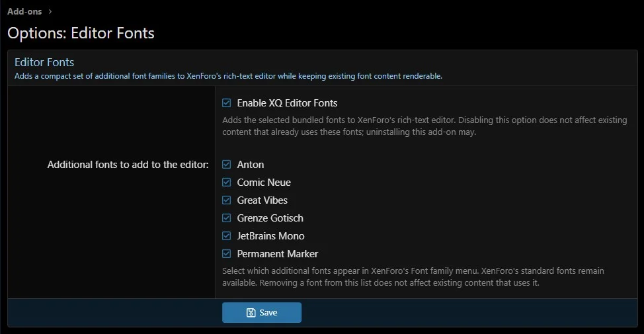
Task: Click the floppy disk icon in Save button
Action: click(x=251, y=313)
